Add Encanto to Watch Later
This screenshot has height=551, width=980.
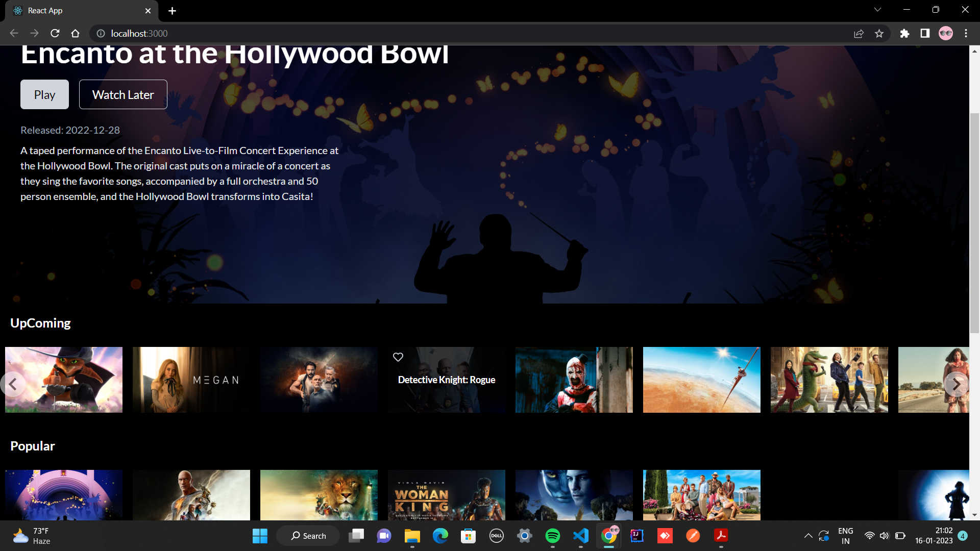pyautogui.click(x=122, y=94)
